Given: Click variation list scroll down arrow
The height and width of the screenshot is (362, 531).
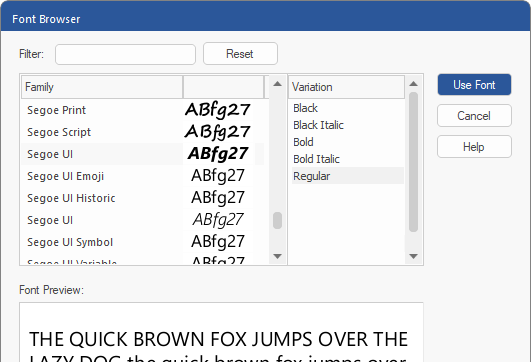Looking at the screenshot, I should 413,256.
